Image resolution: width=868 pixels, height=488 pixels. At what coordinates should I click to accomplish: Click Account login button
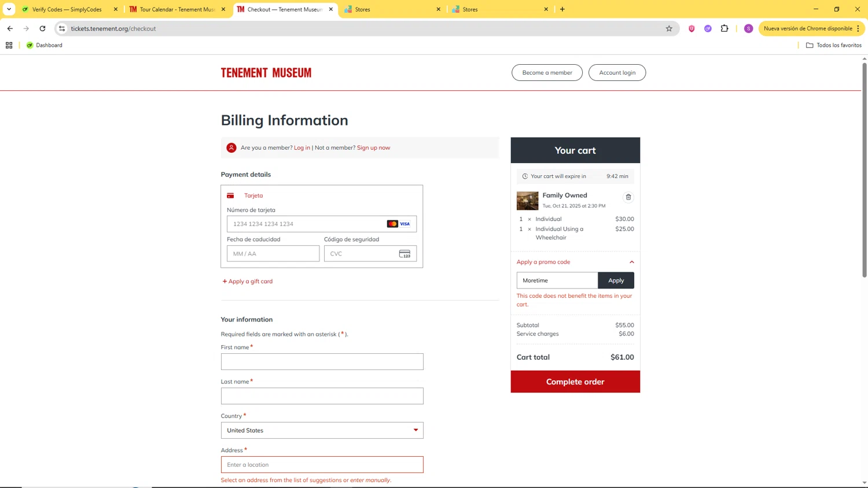pyautogui.click(x=617, y=73)
